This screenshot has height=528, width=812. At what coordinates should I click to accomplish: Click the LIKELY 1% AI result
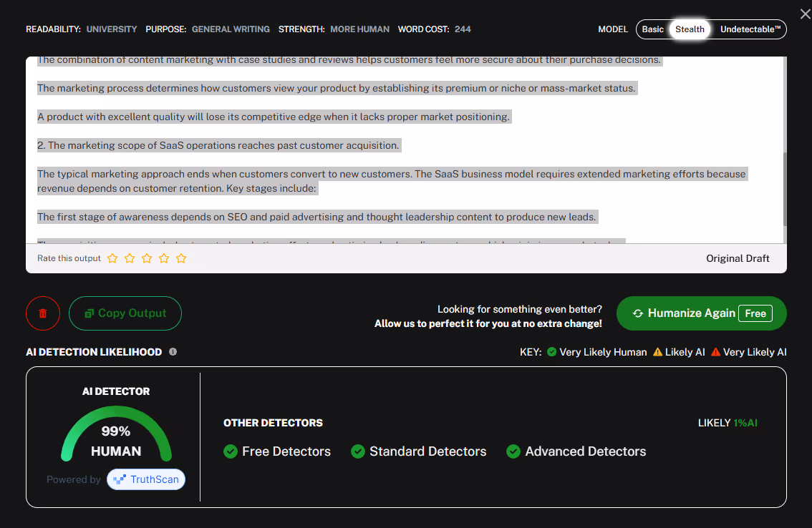(728, 422)
